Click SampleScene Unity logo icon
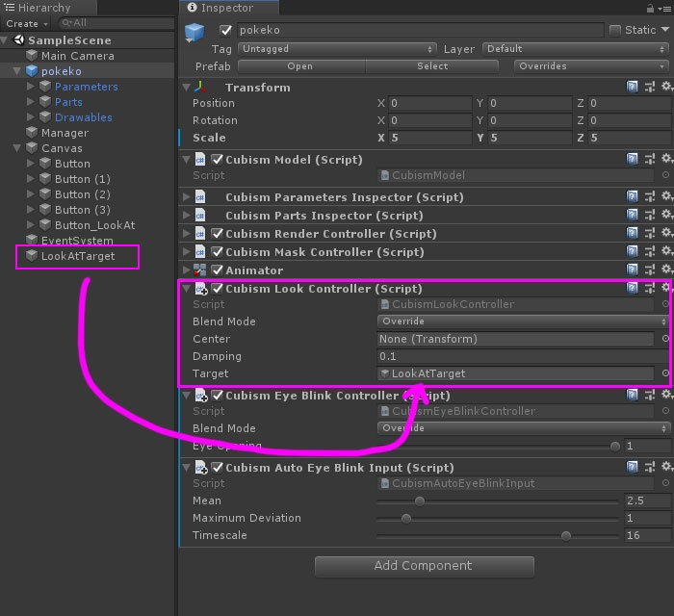 coord(19,40)
